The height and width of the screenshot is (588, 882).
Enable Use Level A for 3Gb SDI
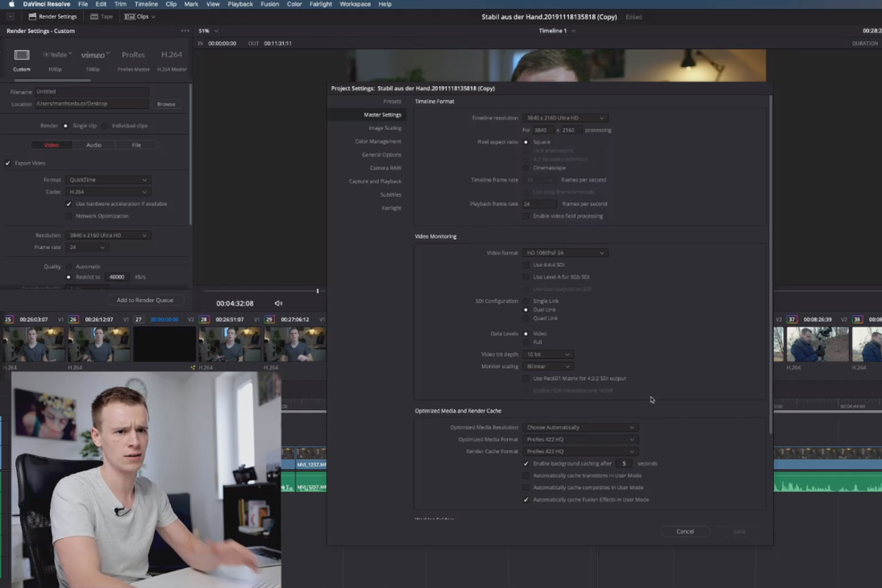(526, 277)
